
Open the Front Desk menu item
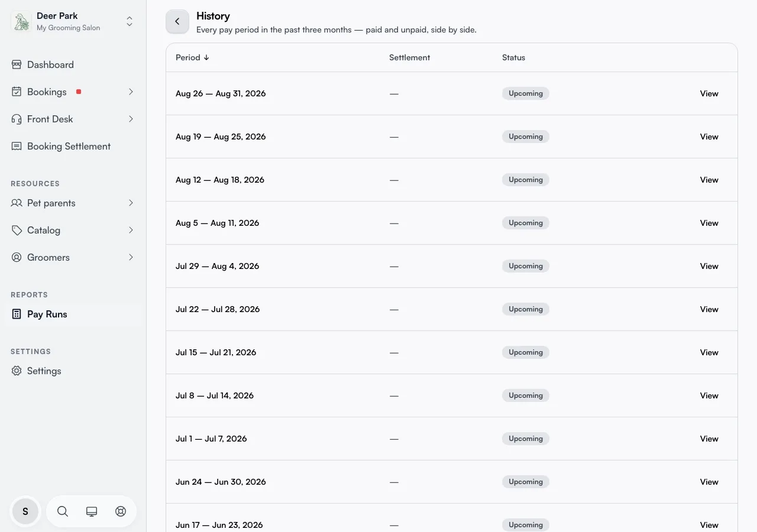(x=73, y=119)
